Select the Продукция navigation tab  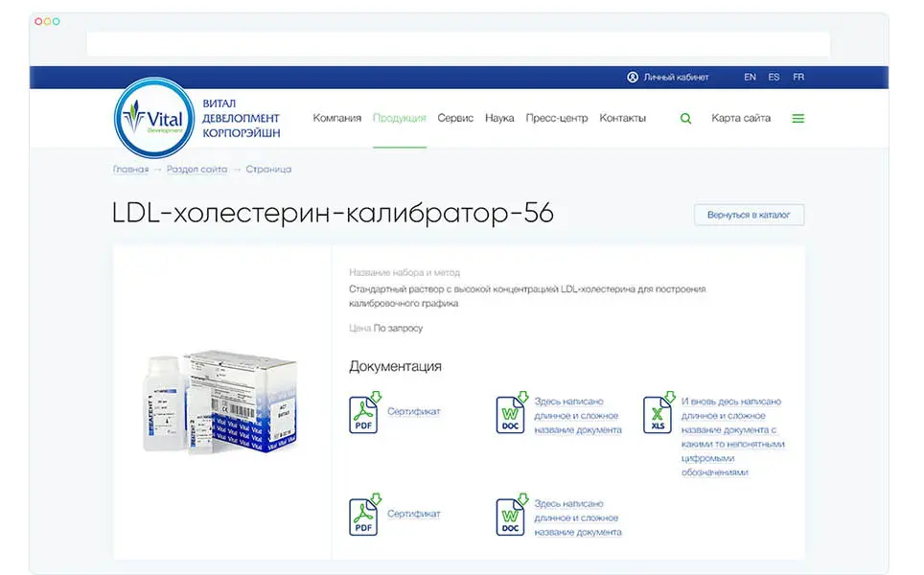400,119
